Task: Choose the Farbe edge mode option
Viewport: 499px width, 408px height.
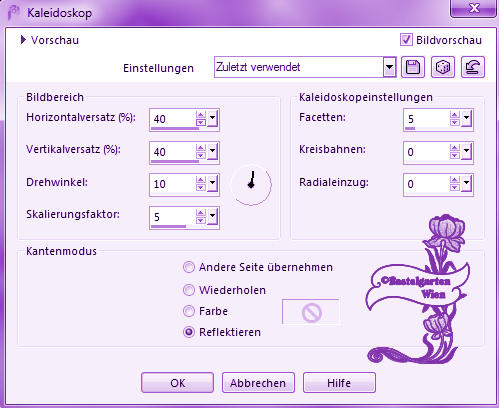Action: (189, 311)
